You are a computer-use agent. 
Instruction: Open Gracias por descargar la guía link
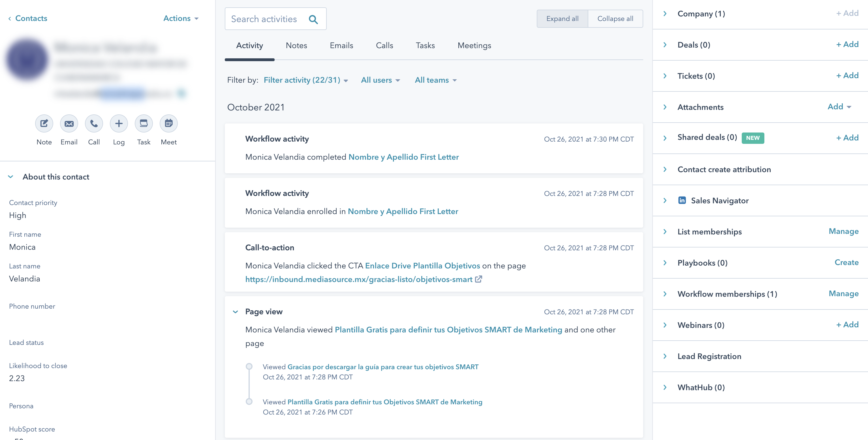[x=383, y=367]
